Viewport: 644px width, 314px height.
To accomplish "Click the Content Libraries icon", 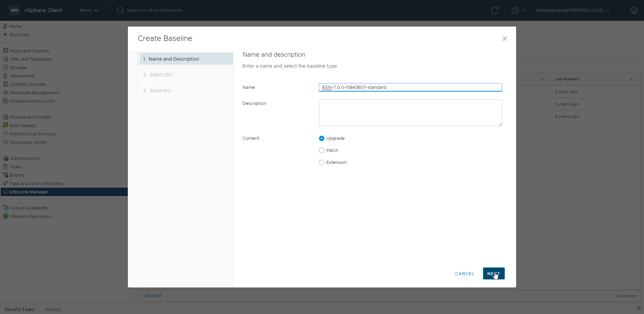I will pyautogui.click(x=5, y=84).
